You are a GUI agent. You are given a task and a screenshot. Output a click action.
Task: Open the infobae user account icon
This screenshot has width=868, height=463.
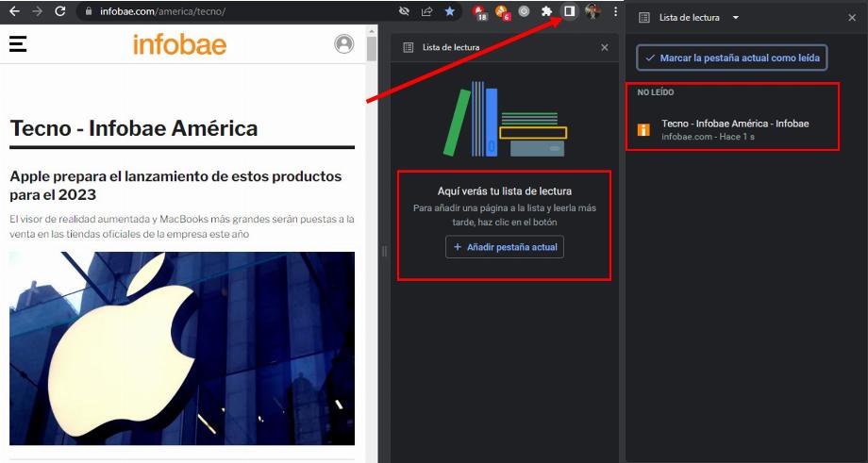343,43
